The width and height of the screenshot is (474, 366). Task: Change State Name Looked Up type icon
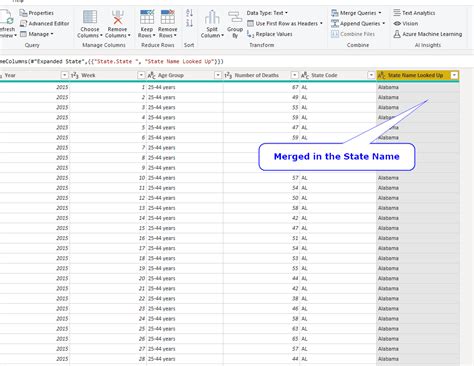pos(381,75)
